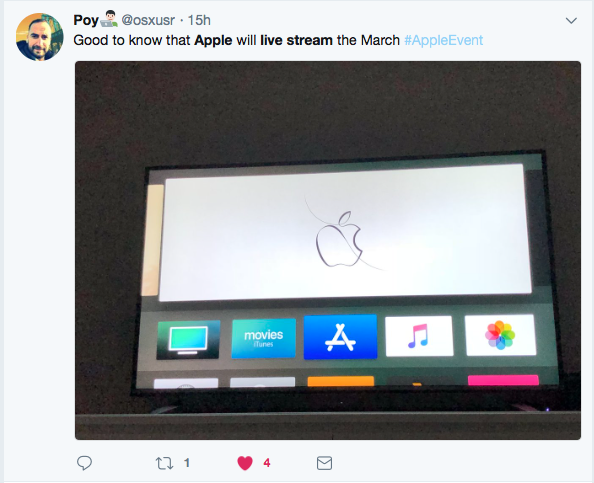Select the App Store tile
594x483 pixels.
click(x=340, y=337)
